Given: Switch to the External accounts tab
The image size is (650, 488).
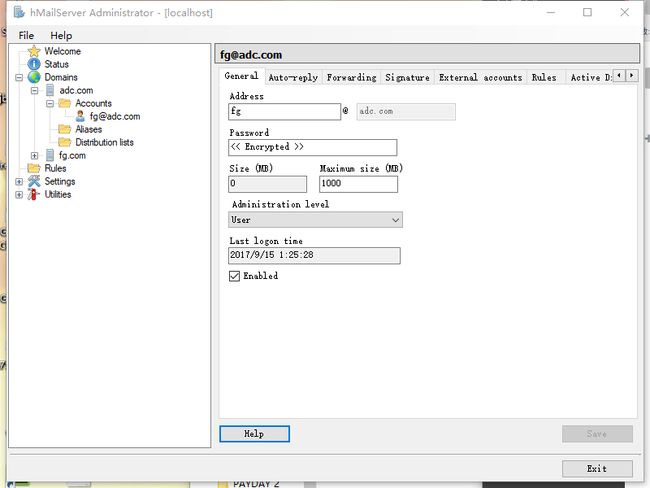Looking at the screenshot, I should pyautogui.click(x=480, y=78).
